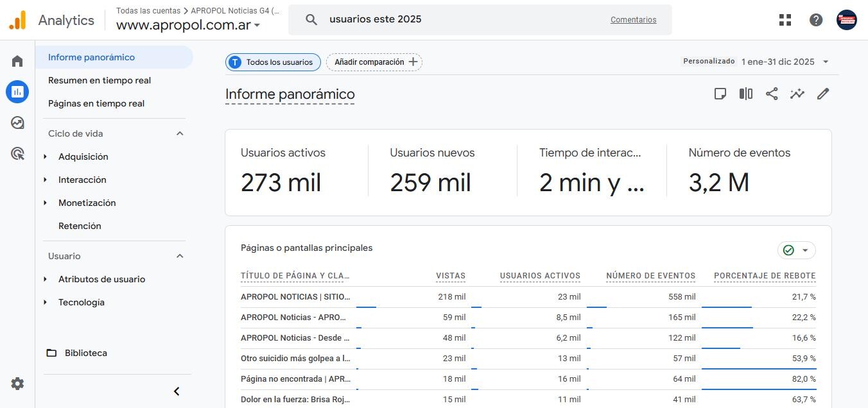Open the Explore workspace icon
The width and height of the screenshot is (868, 408).
tap(17, 122)
